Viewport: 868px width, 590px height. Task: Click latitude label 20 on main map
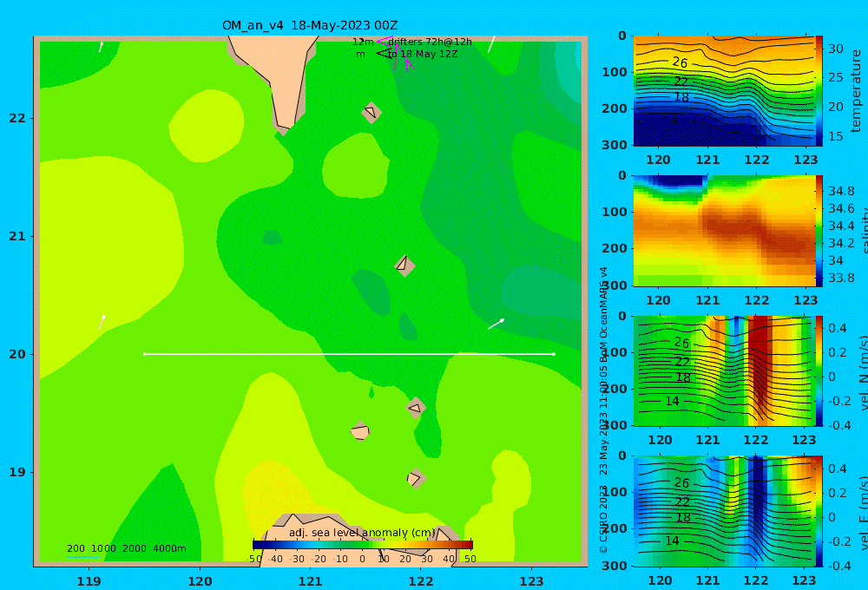(x=17, y=354)
